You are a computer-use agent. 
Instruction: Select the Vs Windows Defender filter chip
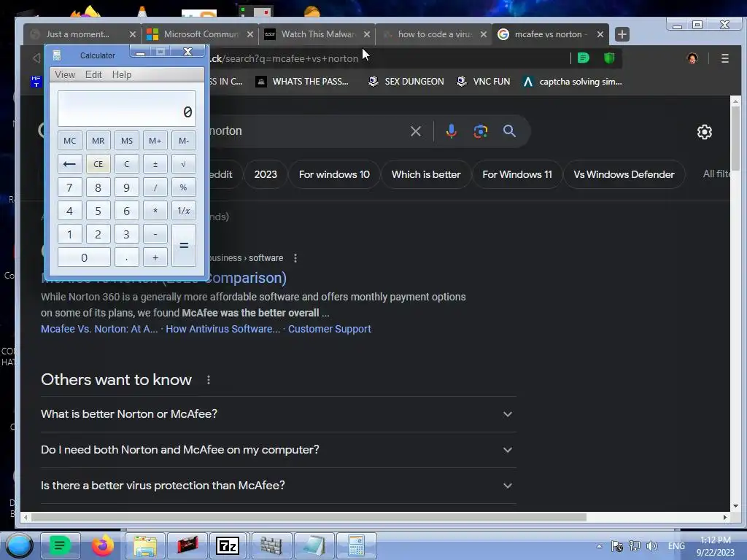[x=624, y=174]
